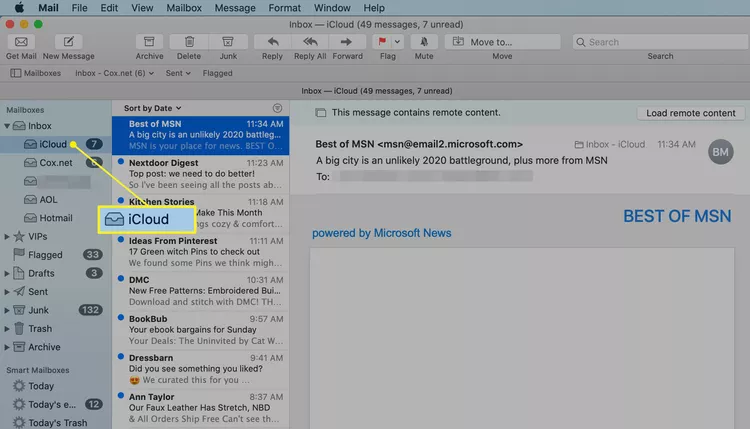Click the Reply All toolbar icon
This screenshot has width=750, height=429.
310,42
